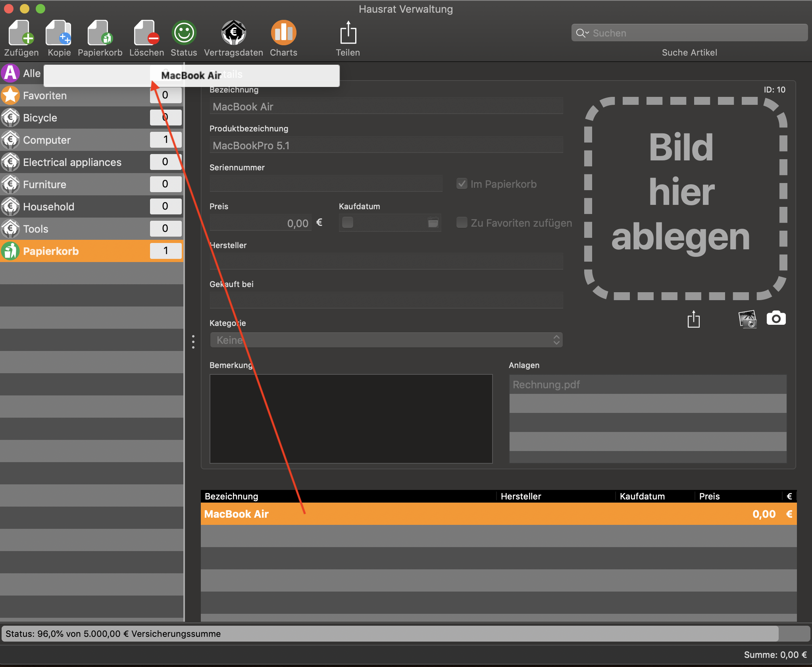Select the Rechnung.pdf attachment
The width and height of the screenshot is (812, 667).
tap(648, 384)
